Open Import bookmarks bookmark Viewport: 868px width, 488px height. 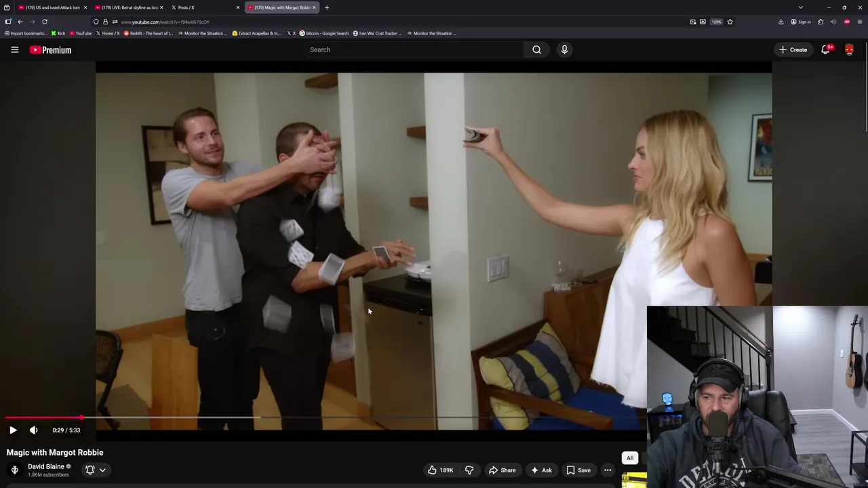pyautogui.click(x=26, y=33)
